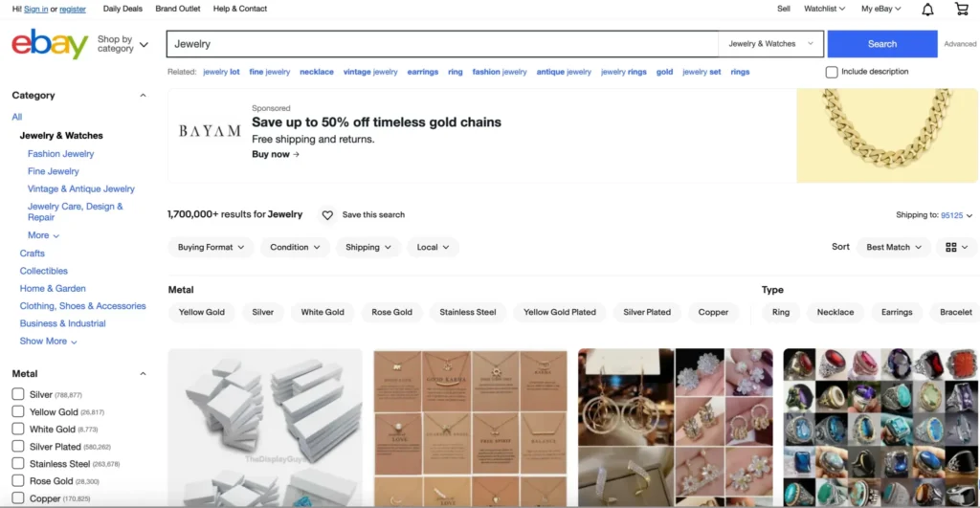
Task: Click related search jewelry set
Action: [x=702, y=72]
